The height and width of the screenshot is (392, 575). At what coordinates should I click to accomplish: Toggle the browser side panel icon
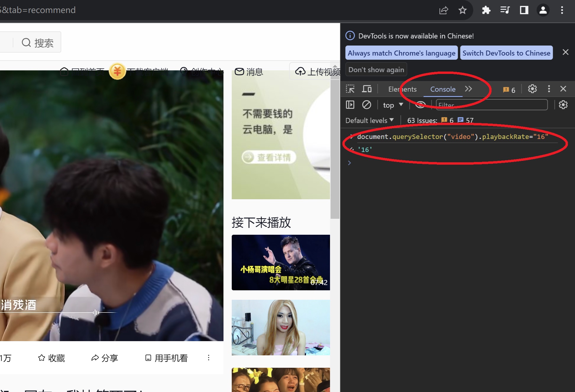pyautogui.click(x=524, y=10)
